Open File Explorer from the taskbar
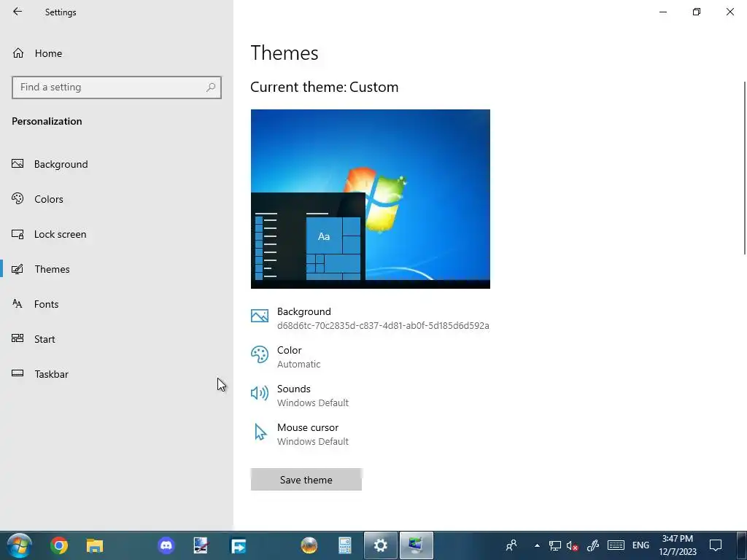 pyautogui.click(x=95, y=545)
